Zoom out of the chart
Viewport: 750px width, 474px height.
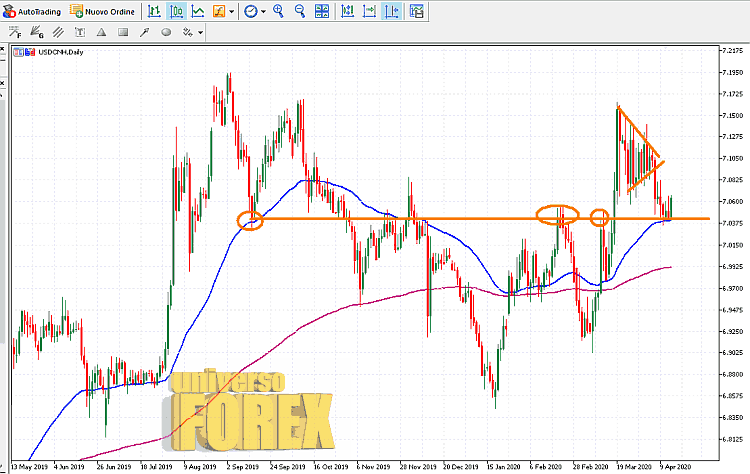pyautogui.click(x=300, y=12)
